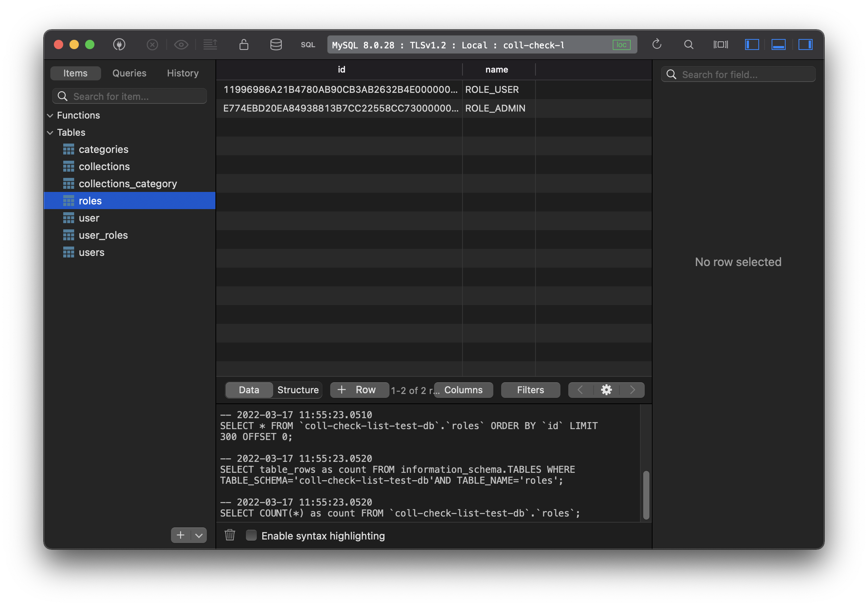Select the ROLE_USER name cell
The height and width of the screenshot is (607, 868).
(x=499, y=90)
